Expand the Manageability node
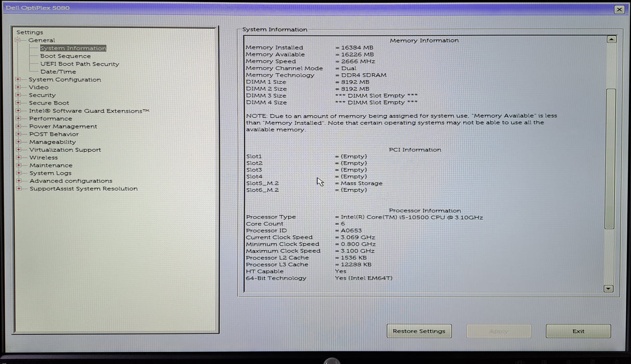The width and height of the screenshot is (631, 364). point(18,142)
